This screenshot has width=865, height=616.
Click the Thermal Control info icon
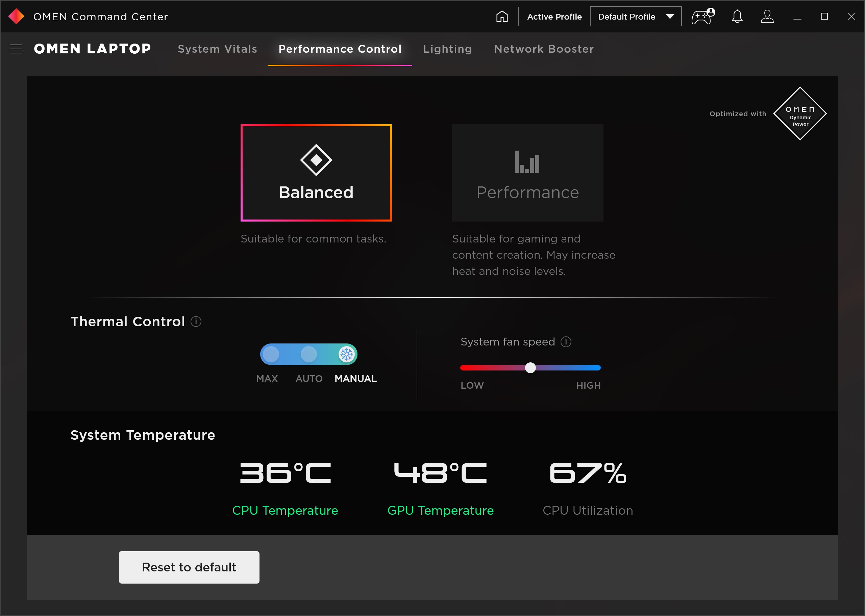pos(196,322)
